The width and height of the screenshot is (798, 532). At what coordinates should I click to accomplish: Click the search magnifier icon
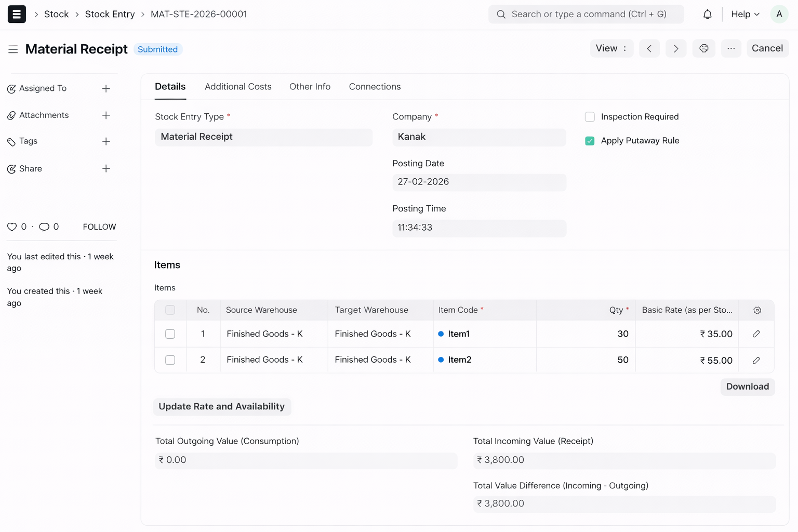point(501,14)
